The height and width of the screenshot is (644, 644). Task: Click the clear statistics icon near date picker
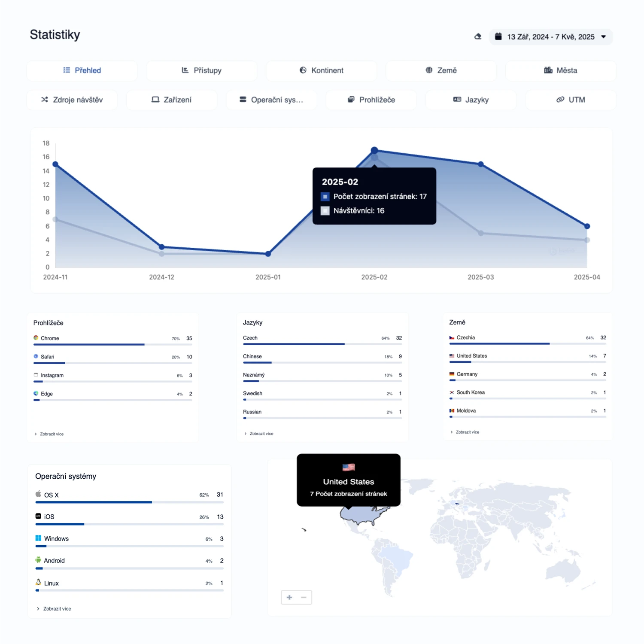point(478,36)
